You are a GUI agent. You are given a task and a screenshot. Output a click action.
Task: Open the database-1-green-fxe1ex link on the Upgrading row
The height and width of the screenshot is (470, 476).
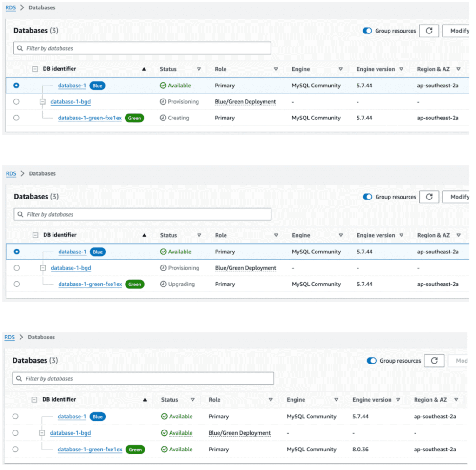[x=90, y=284]
